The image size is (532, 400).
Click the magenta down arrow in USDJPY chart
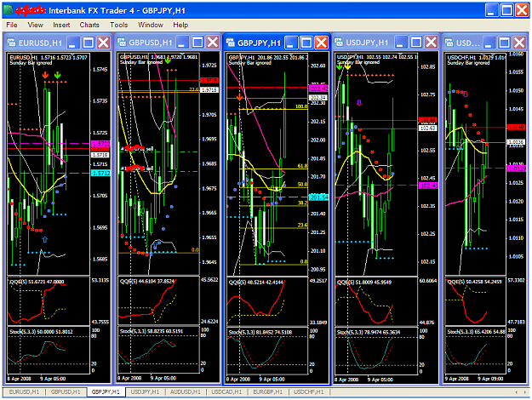(x=359, y=102)
